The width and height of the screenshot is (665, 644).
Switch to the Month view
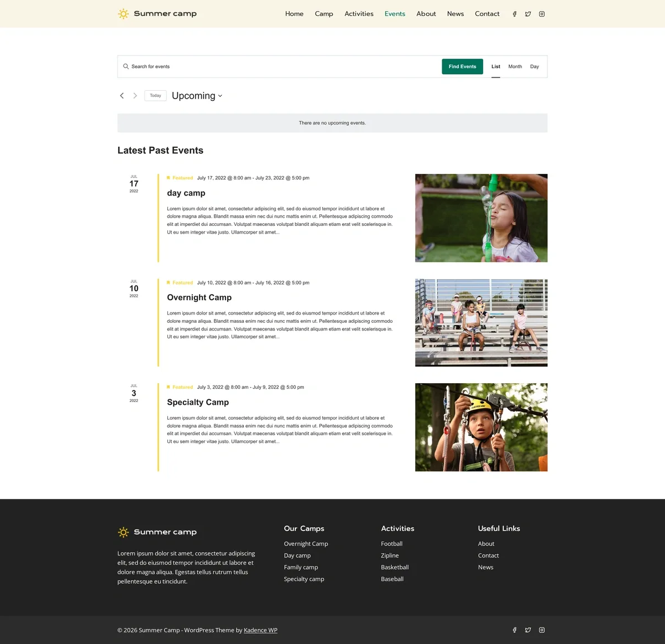(515, 66)
